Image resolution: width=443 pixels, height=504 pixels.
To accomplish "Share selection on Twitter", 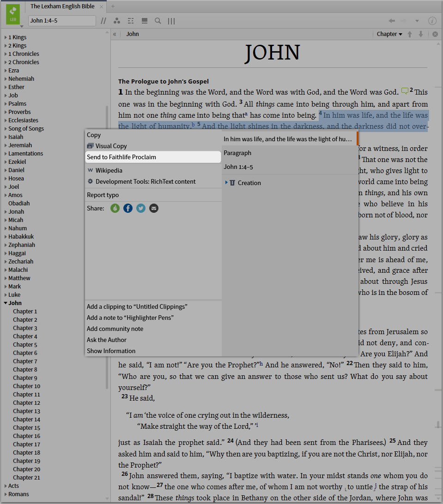I will [x=140, y=208].
